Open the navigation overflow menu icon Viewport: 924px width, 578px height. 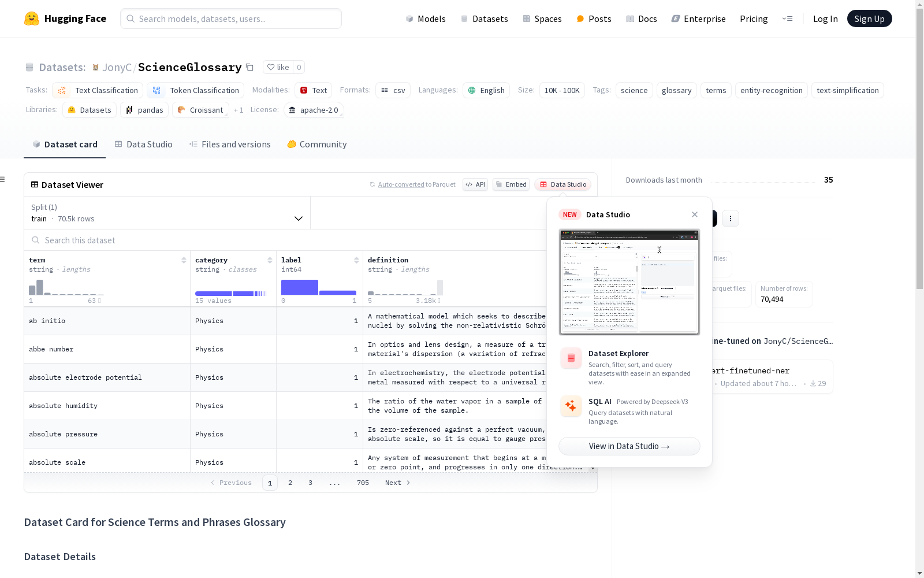click(787, 18)
